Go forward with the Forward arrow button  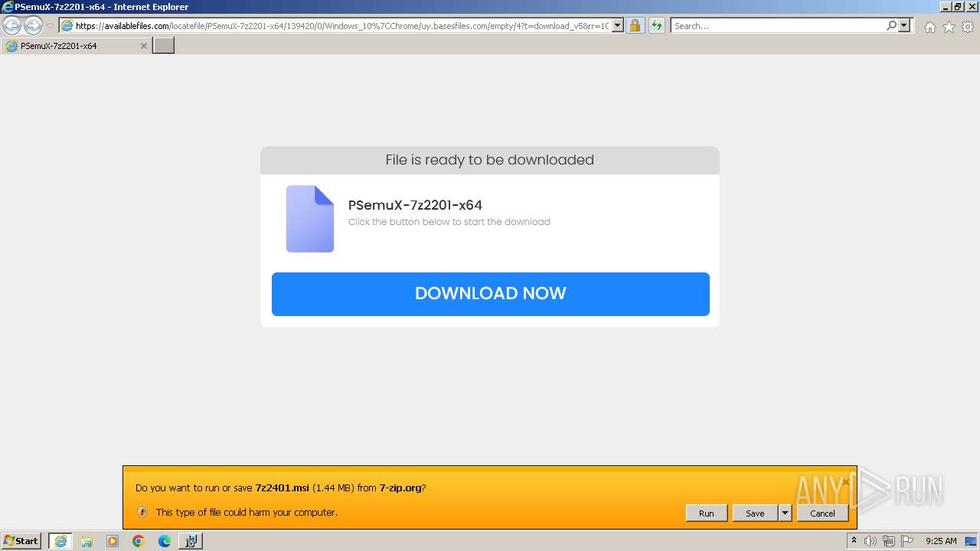(33, 26)
